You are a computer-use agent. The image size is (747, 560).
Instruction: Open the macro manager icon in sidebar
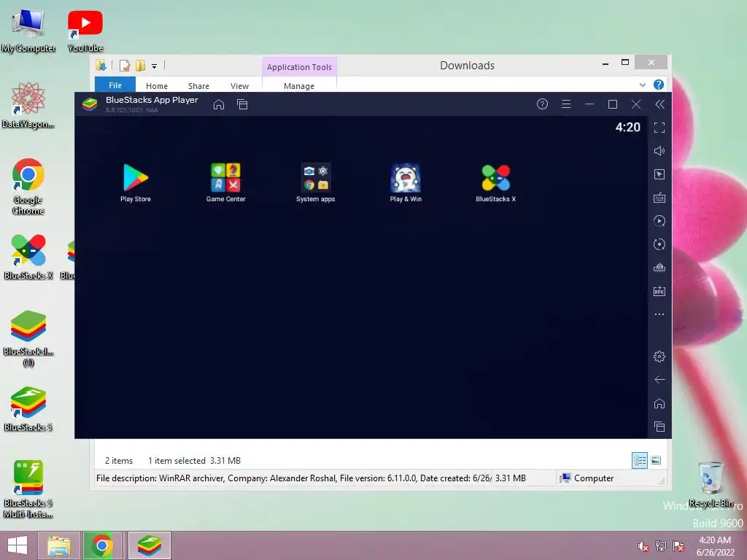coord(659,268)
